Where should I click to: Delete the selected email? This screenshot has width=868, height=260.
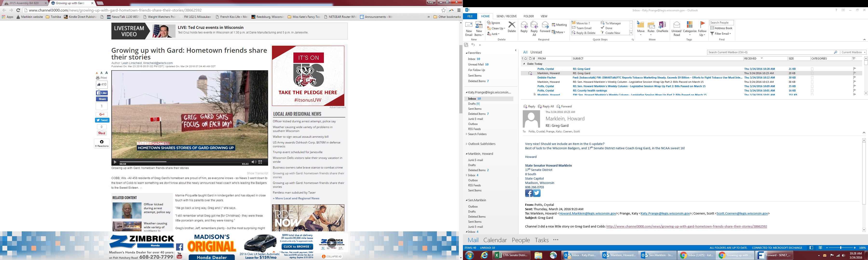point(511,27)
